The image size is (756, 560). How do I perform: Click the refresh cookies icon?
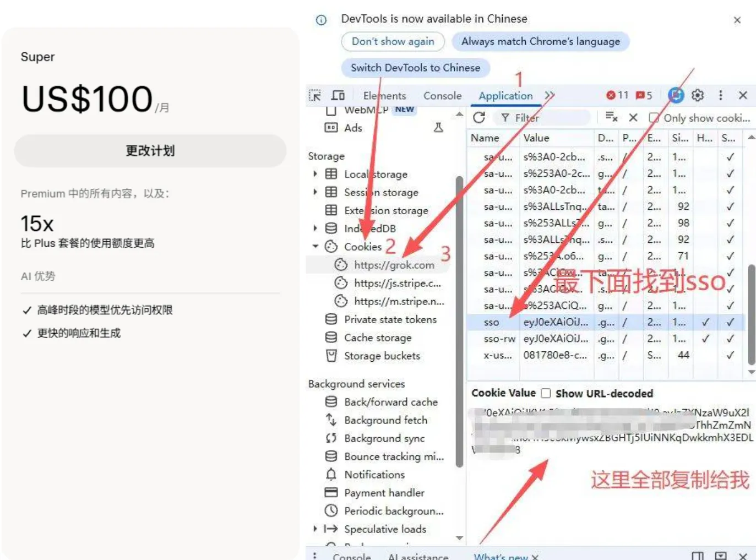click(479, 117)
